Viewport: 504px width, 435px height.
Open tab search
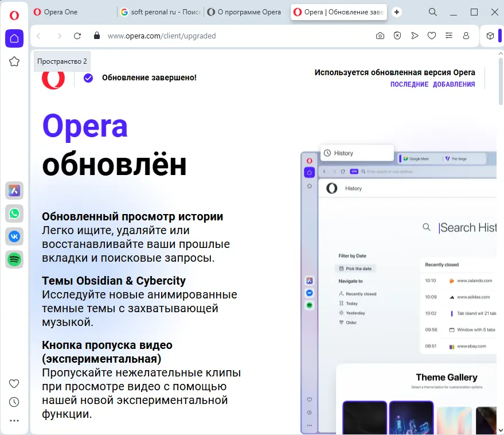(432, 11)
